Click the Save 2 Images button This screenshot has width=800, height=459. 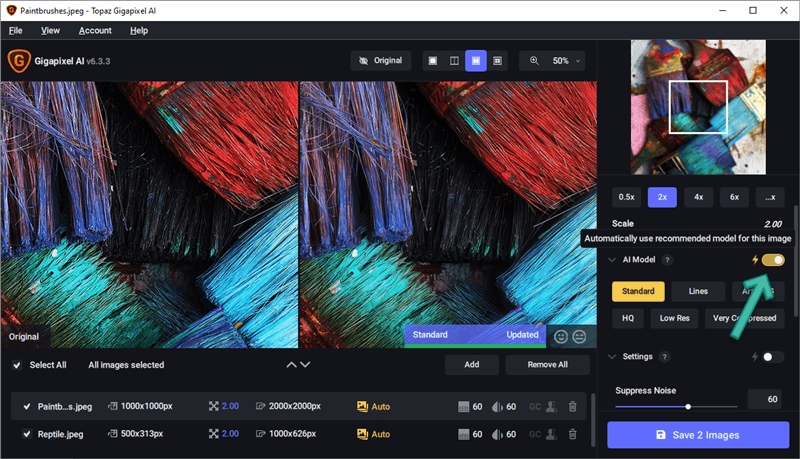coord(698,435)
